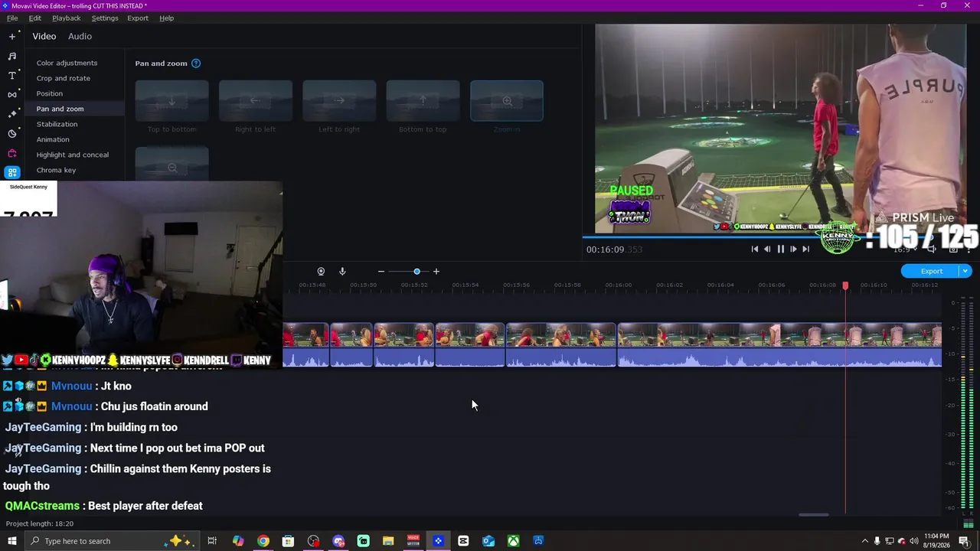Open the Windows notification center
This screenshot has width=980, height=551.
[x=964, y=541]
